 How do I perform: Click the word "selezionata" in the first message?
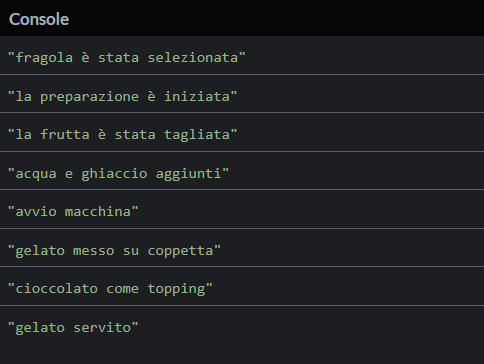click(x=193, y=58)
